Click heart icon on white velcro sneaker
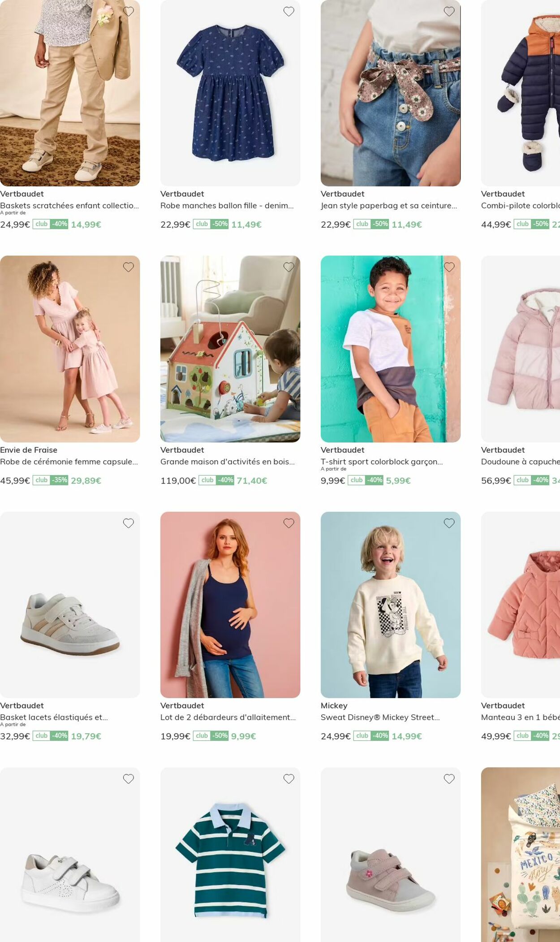 [129, 779]
